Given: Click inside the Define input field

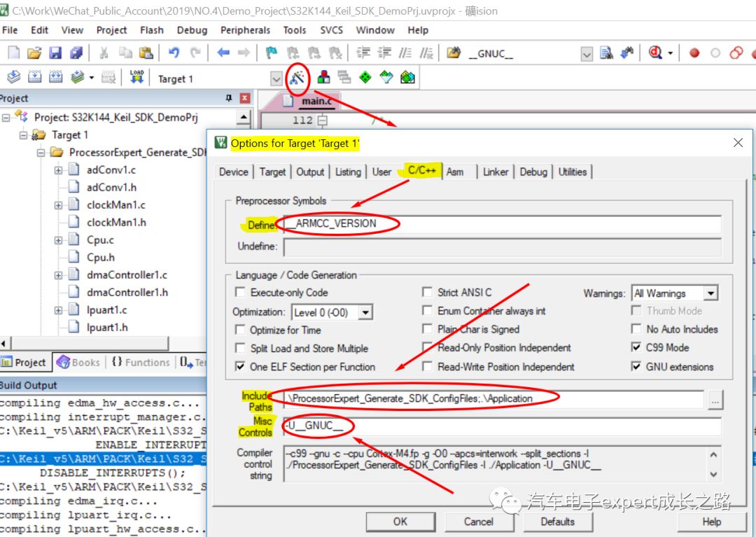Looking at the screenshot, I should coord(503,224).
